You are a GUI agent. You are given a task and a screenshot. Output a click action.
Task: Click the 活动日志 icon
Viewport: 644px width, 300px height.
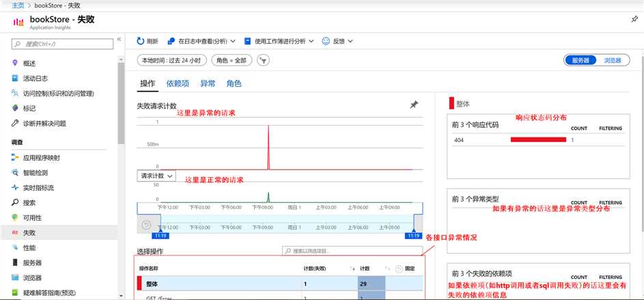pos(15,78)
